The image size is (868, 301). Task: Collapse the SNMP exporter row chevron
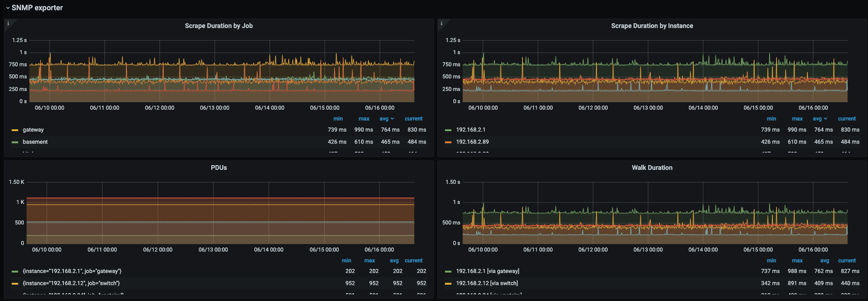pos(8,8)
